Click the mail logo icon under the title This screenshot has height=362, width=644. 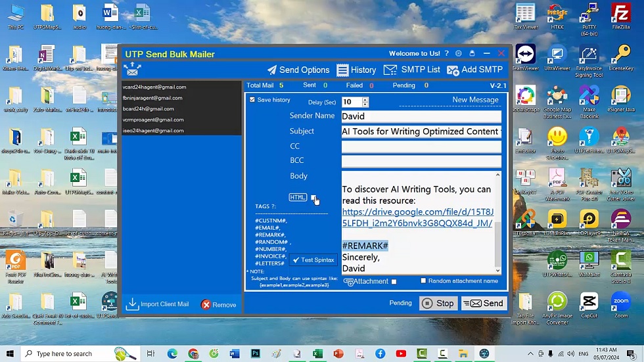pyautogui.click(x=132, y=70)
